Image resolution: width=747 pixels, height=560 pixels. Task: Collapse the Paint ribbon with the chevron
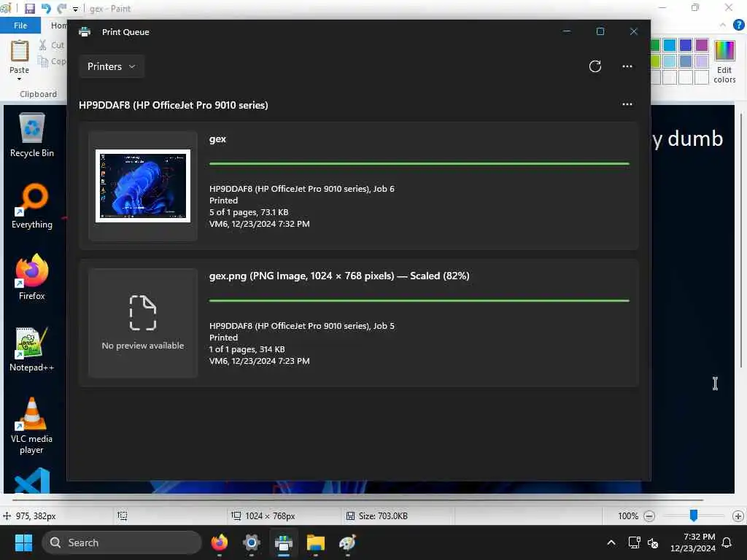point(723,25)
